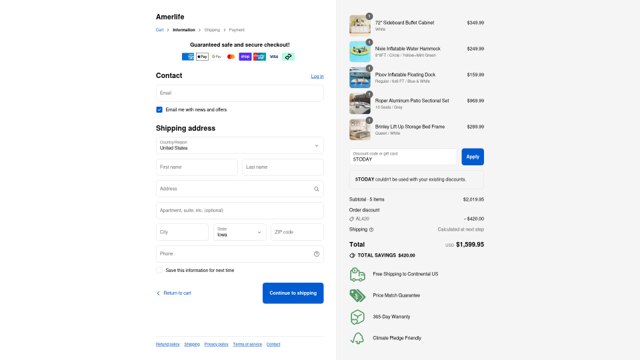
Task: Open the Sideboard Buffet Cabinet thumbnail
Action: tap(360, 25)
